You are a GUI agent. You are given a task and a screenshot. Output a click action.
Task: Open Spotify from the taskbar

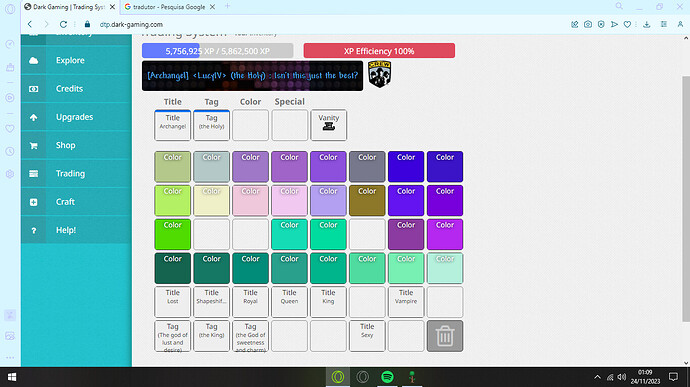(387, 377)
